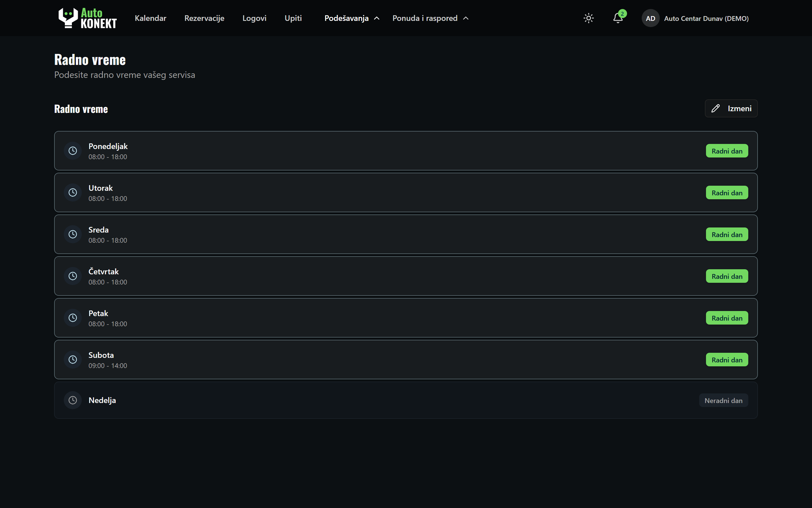Go to Rezervacije
The image size is (812, 508).
tap(204, 18)
